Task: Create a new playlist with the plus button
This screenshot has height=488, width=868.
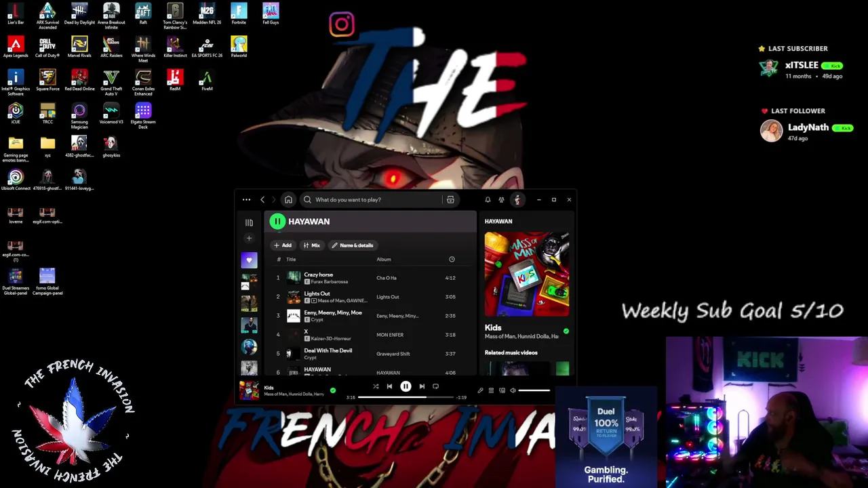Action: 249,238
